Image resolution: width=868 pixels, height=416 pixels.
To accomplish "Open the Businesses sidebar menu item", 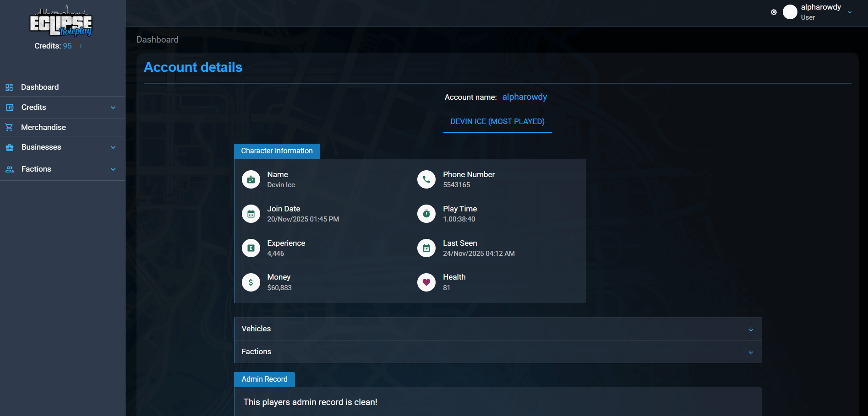I will point(62,147).
